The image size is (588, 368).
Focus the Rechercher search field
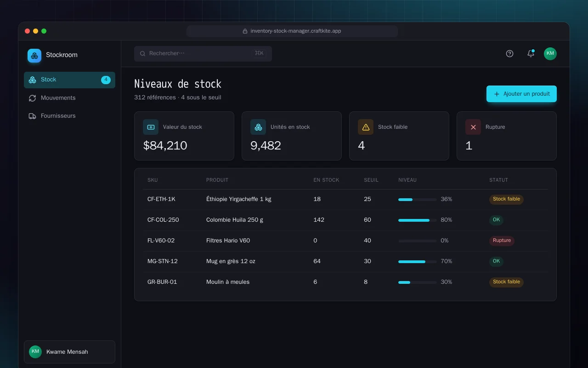point(203,53)
